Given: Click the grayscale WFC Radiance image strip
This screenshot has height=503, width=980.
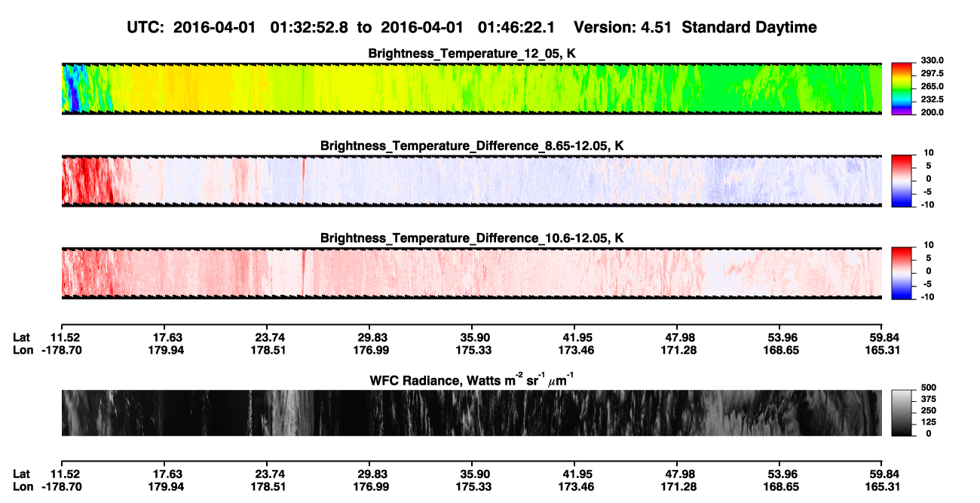Looking at the screenshot, I should tap(471, 413).
